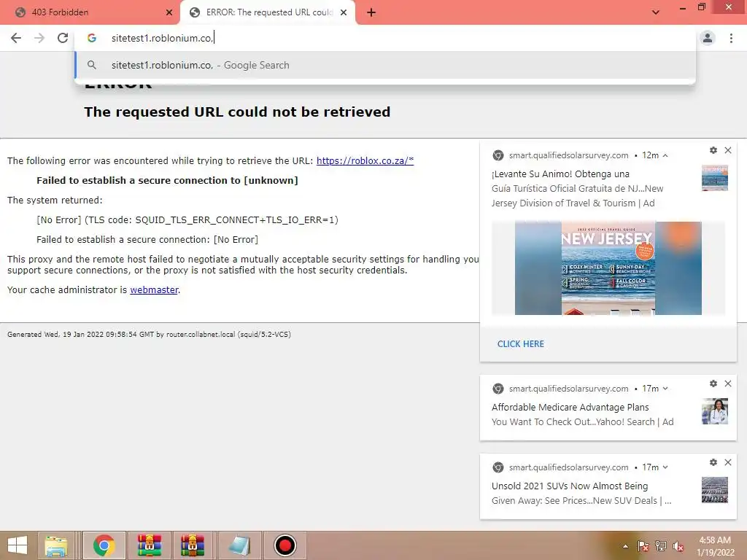Click the Chrome taskbar icon
The image size is (747, 560).
point(104,545)
